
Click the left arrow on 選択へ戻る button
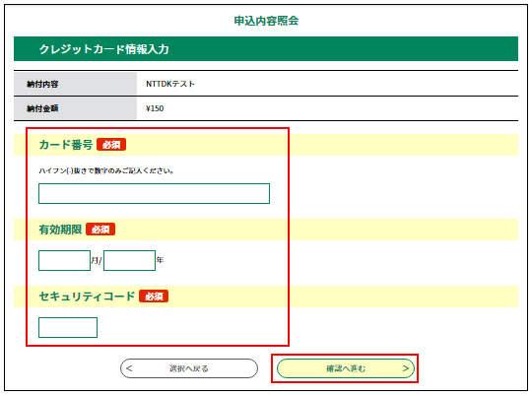click(129, 368)
